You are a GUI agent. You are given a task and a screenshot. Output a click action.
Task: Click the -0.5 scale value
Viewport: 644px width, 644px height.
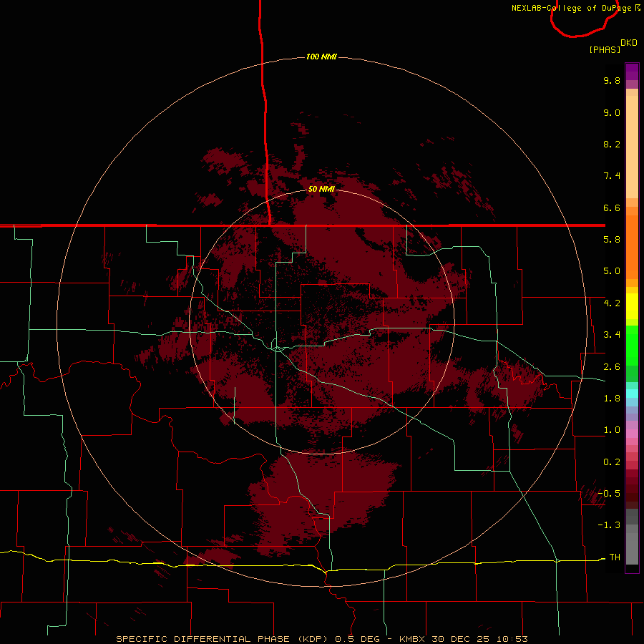(609, 494)
